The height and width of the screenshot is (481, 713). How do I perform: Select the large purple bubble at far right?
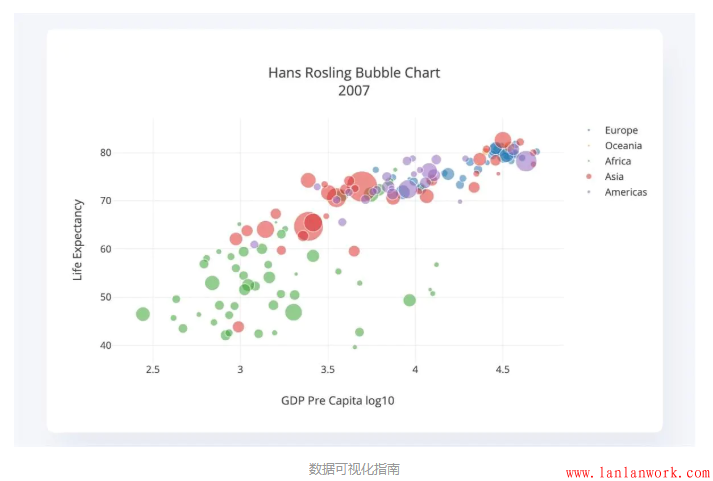point(526,161)
